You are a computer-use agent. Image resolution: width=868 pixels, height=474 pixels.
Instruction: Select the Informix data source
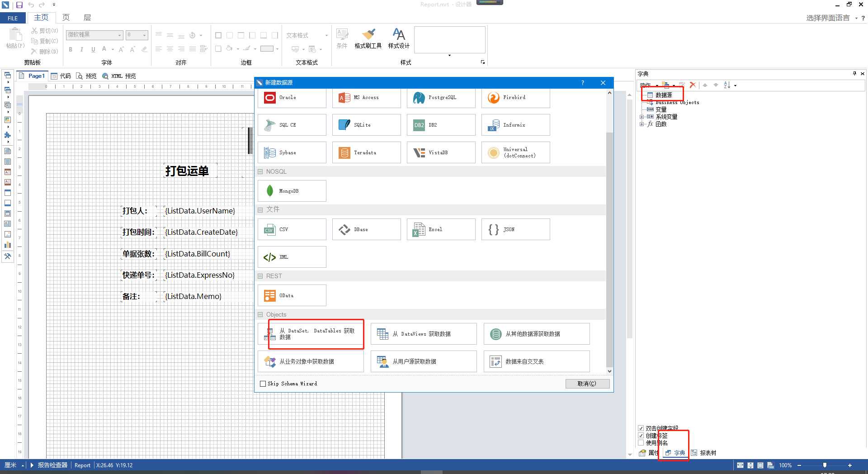click(515, 125)
